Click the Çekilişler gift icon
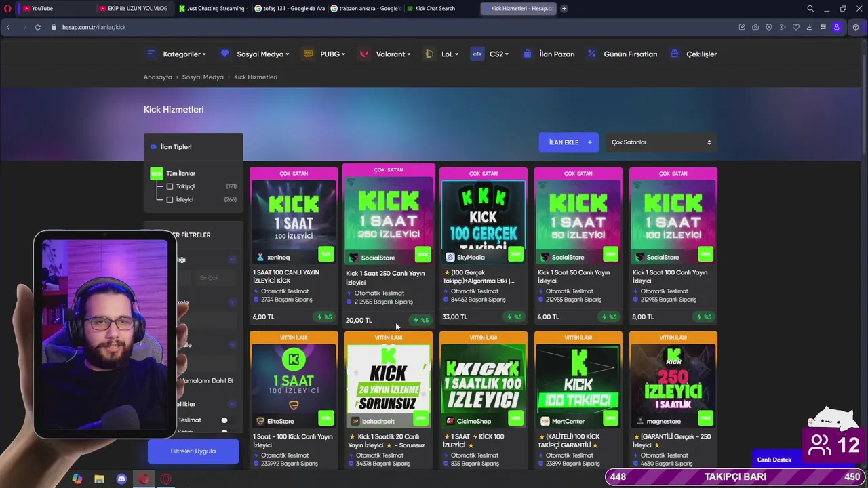868x488 pixels. coord(674,54)
